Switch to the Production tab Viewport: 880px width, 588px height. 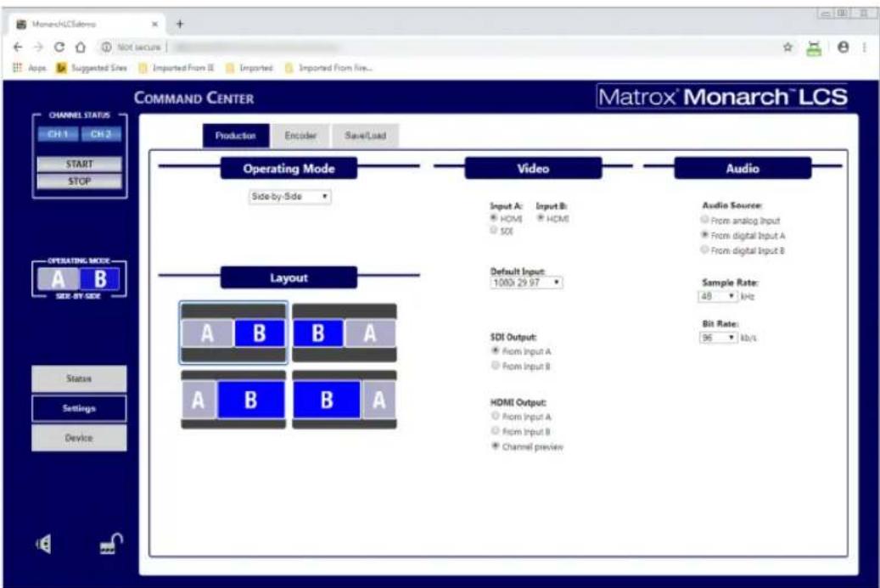tap(236, 136)
